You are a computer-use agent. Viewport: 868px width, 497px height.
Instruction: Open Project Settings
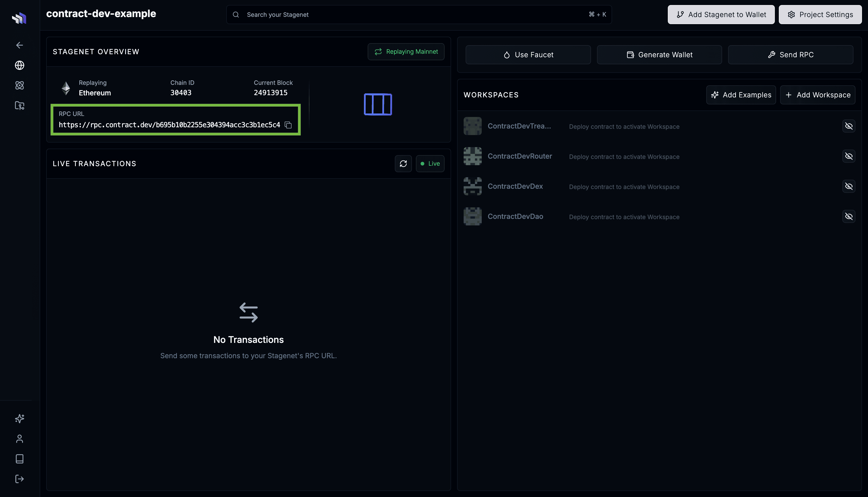click(820, 15)
